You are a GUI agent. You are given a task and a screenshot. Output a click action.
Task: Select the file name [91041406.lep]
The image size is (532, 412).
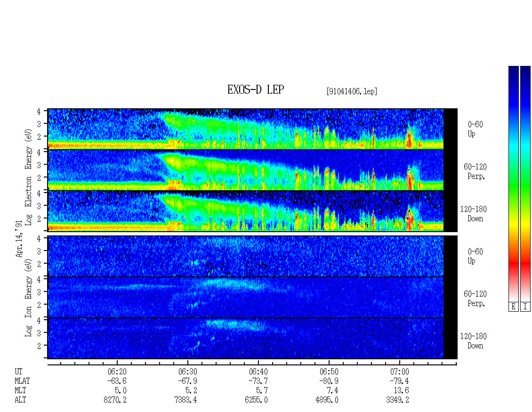[x=352, y=91]
